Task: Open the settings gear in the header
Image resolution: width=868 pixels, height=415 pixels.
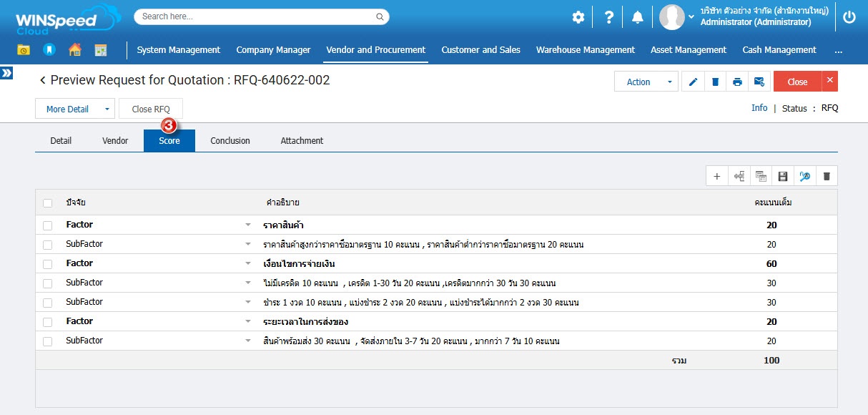Action: [578, 17]
